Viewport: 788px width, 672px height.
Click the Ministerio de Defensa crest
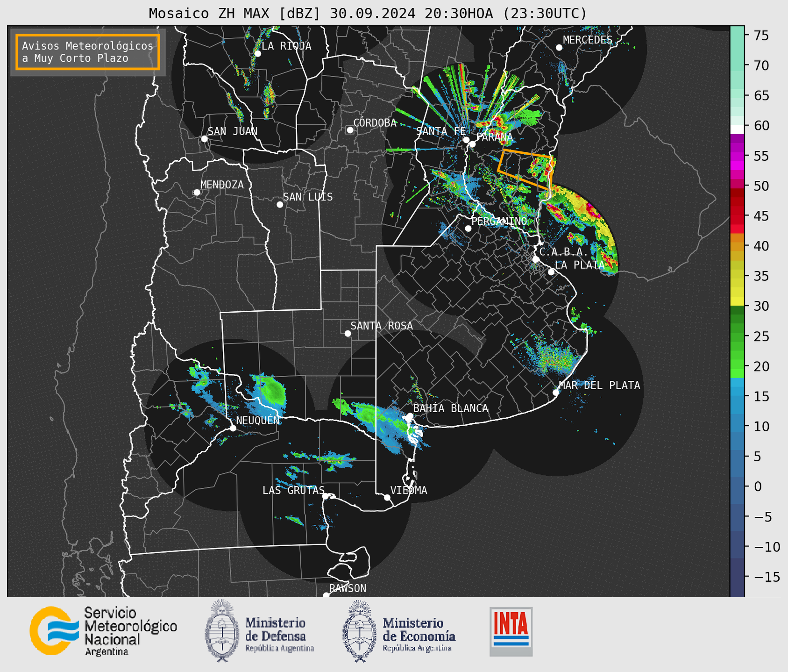coord(221,630)
